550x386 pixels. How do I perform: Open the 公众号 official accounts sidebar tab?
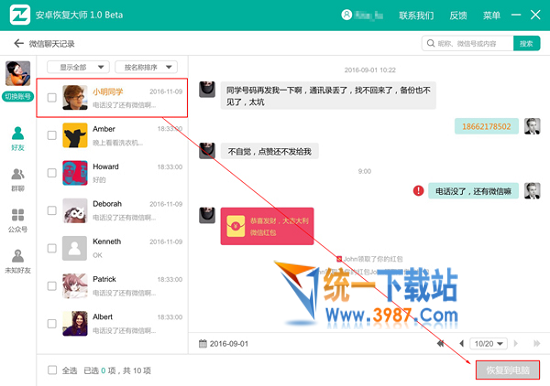18,221
